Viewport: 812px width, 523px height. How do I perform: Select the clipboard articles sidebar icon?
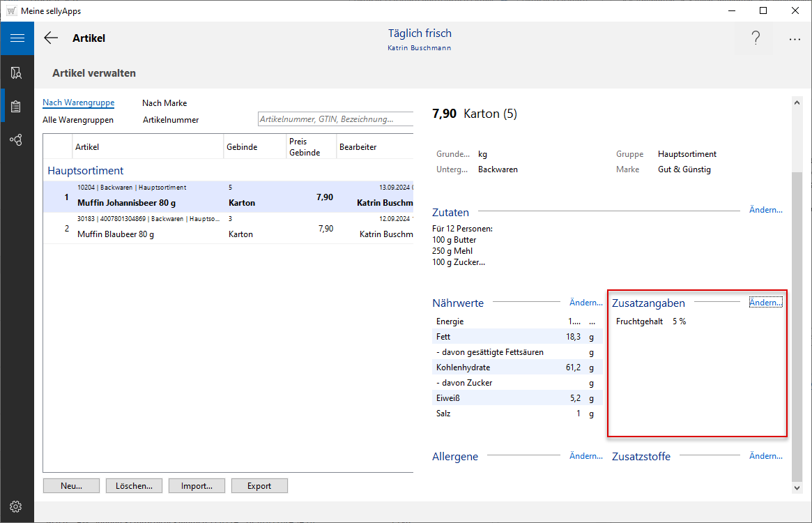point(17,107)
